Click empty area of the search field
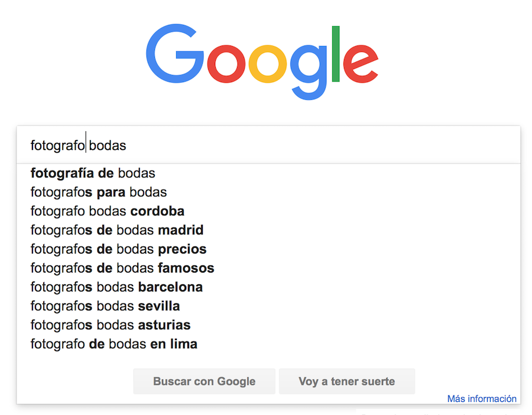This screenshot has height=415, width=532. pos(322,145)
